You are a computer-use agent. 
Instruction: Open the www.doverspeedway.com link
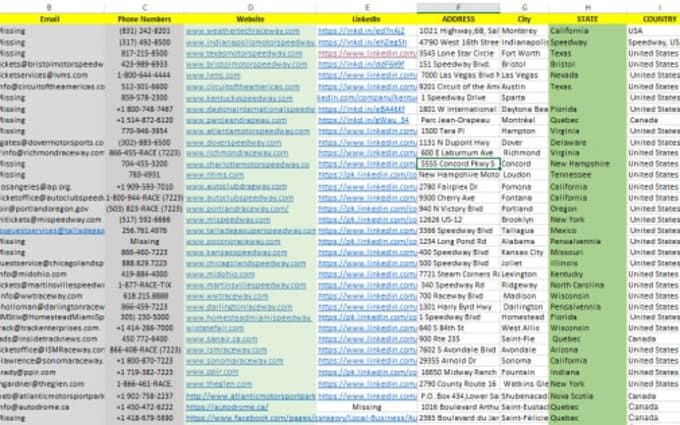coord(234,142)
